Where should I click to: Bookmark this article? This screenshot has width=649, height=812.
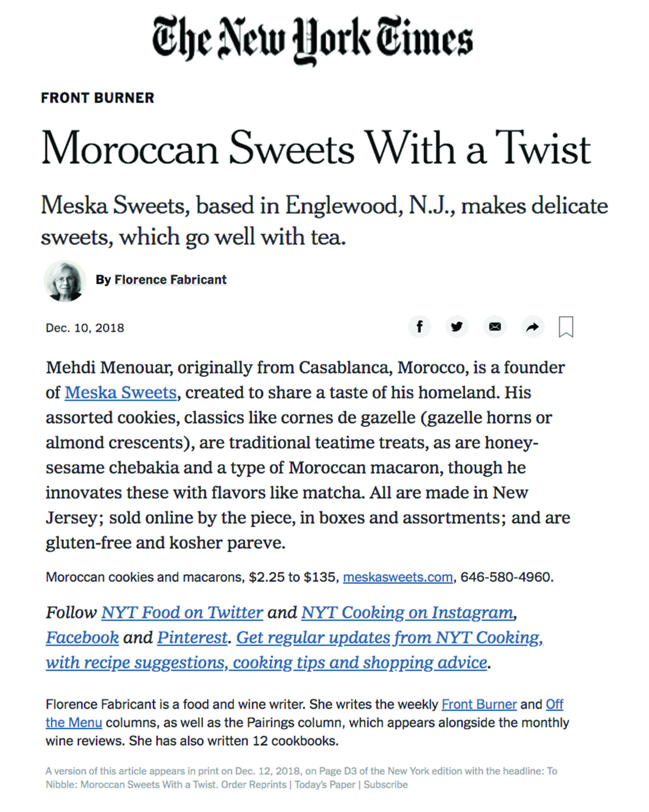pos(566,327)
